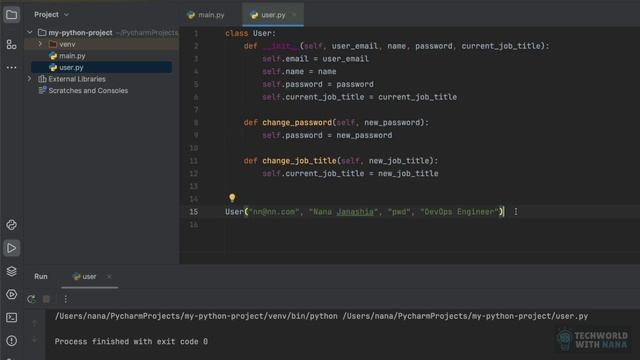
Task: Rerun the user script
Action: [31, 299]
